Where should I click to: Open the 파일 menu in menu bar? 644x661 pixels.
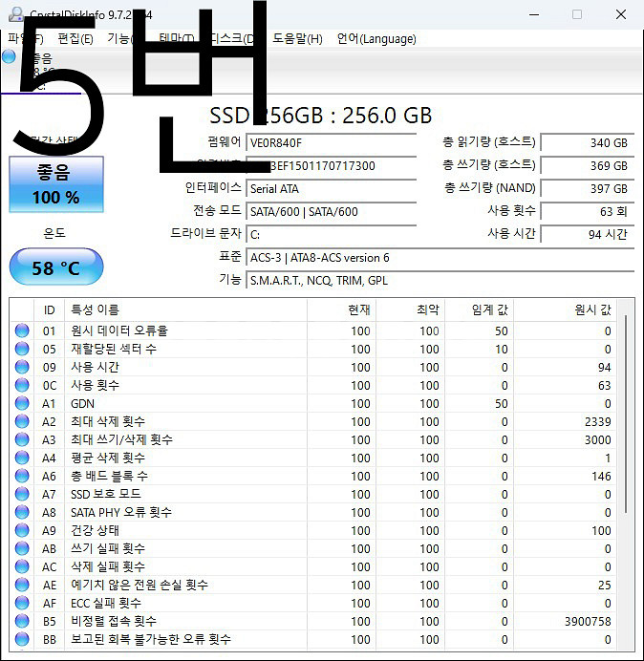pos(25,39)
